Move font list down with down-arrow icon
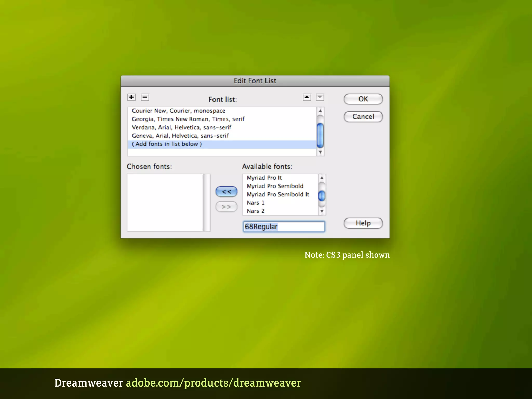 point(320,97)
